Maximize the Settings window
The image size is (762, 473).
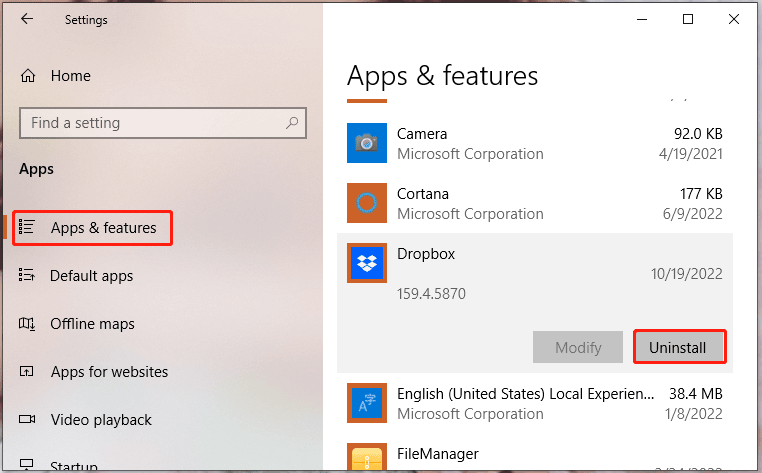point(688,19)
